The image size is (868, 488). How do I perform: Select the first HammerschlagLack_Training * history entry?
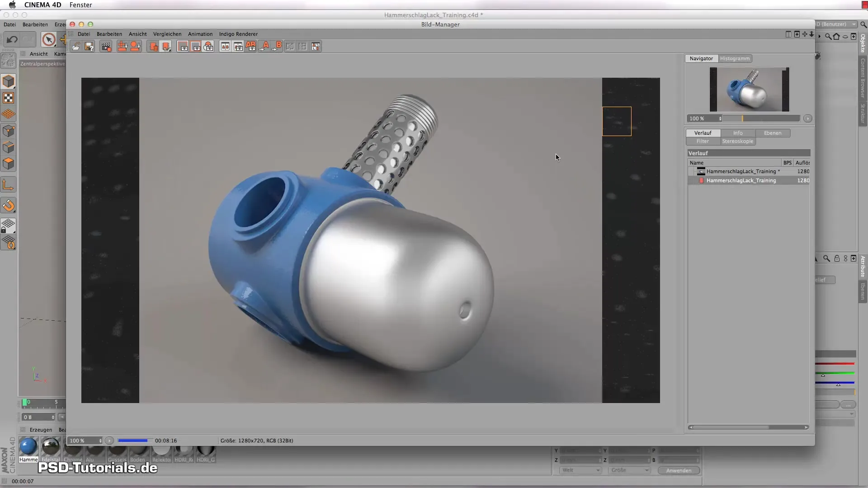[749, 171]
